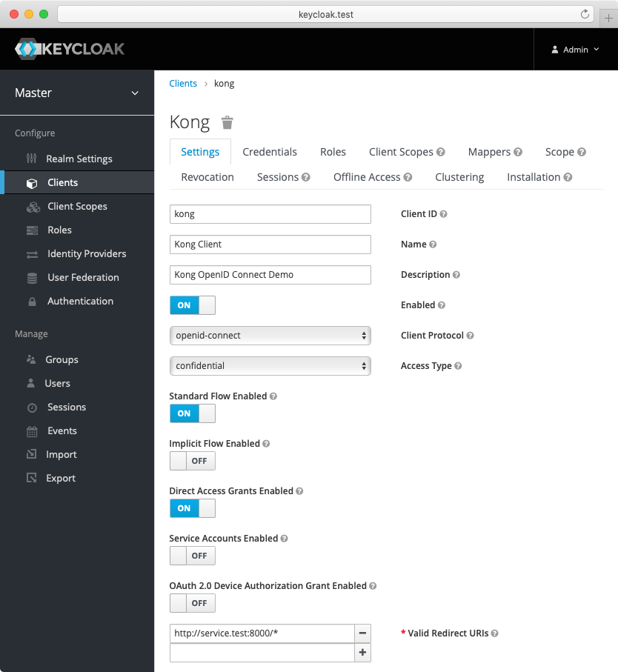618x672 pixels.
Task: Click the Groups people icon
Action: pos(31,359)
